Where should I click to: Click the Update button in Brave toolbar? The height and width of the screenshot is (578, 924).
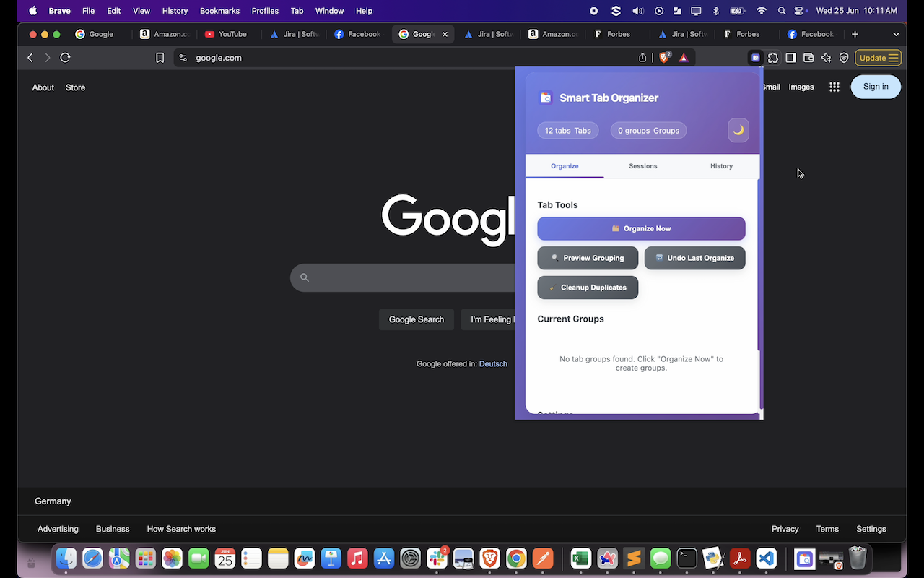point(878,58)
